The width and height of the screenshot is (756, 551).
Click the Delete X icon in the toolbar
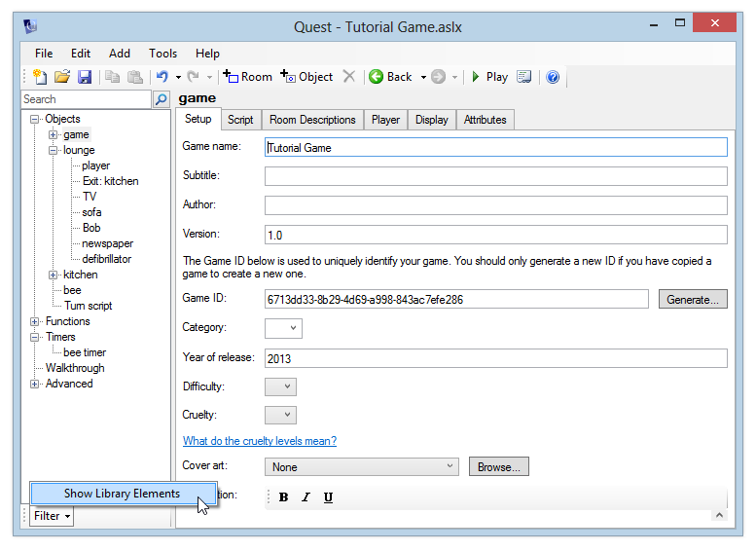pos(349,77)
